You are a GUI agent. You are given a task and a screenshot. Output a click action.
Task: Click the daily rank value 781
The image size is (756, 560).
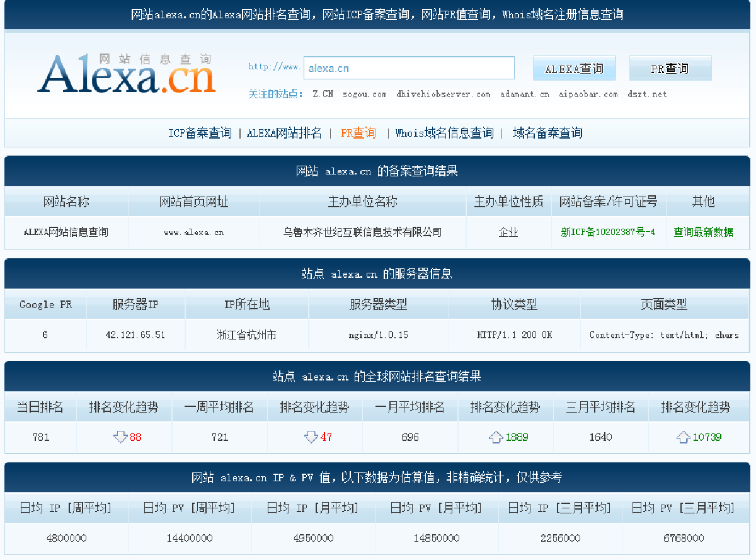(x=41, y=437)
